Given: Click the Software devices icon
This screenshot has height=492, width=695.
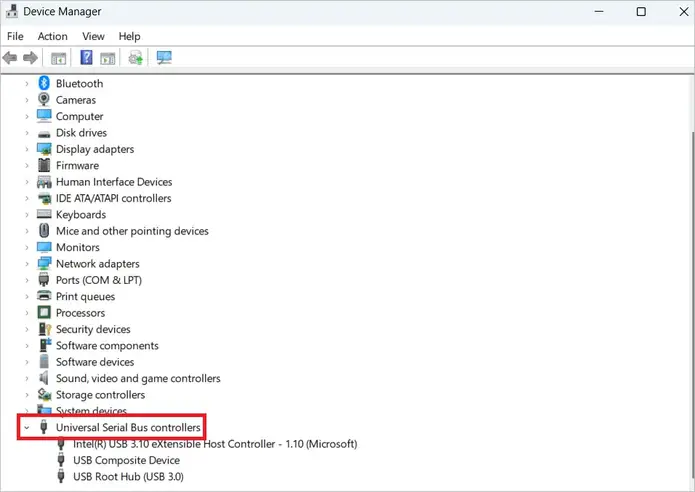Looking at the screenshot, I should coord(44,361).
